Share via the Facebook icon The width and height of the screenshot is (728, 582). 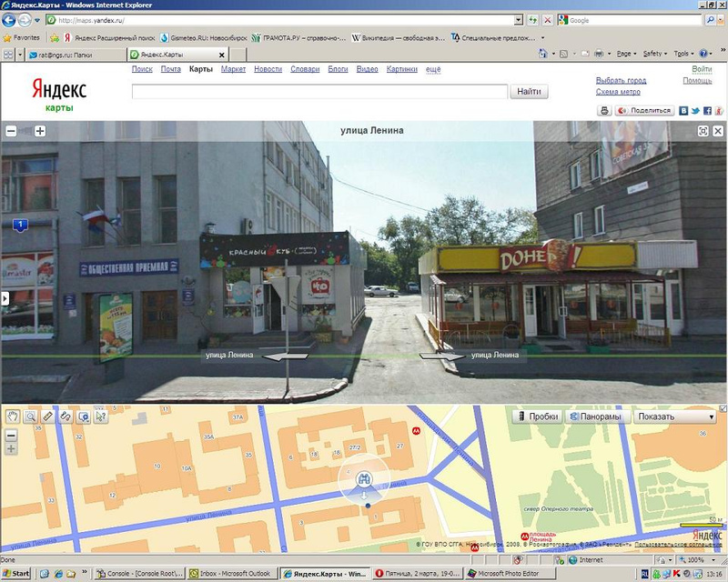pyautogui.click(x=707, y=110)
